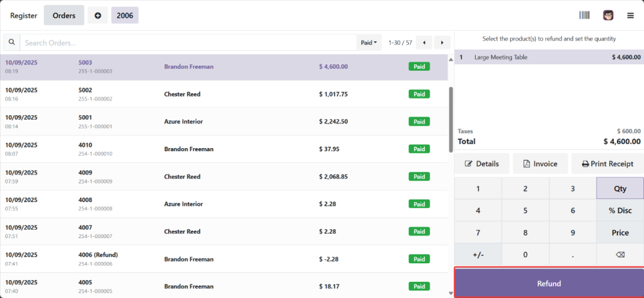
Task: Click the order list scrollbar
Action: 451,116
